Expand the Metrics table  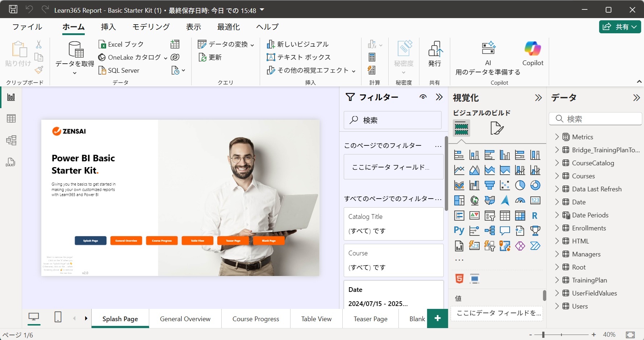click(x=557, y=137)
